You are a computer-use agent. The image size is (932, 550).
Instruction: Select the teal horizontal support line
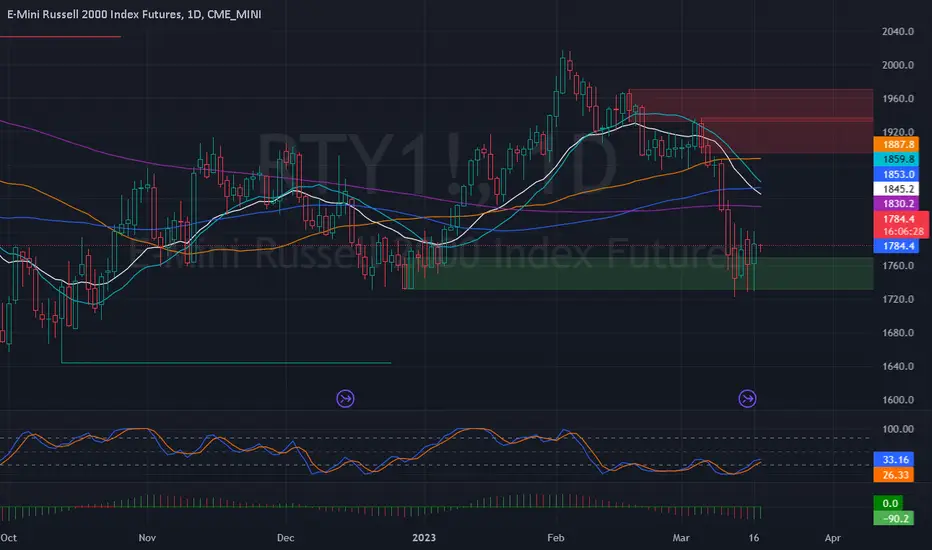pyautogui.click(x=226, y=363)
